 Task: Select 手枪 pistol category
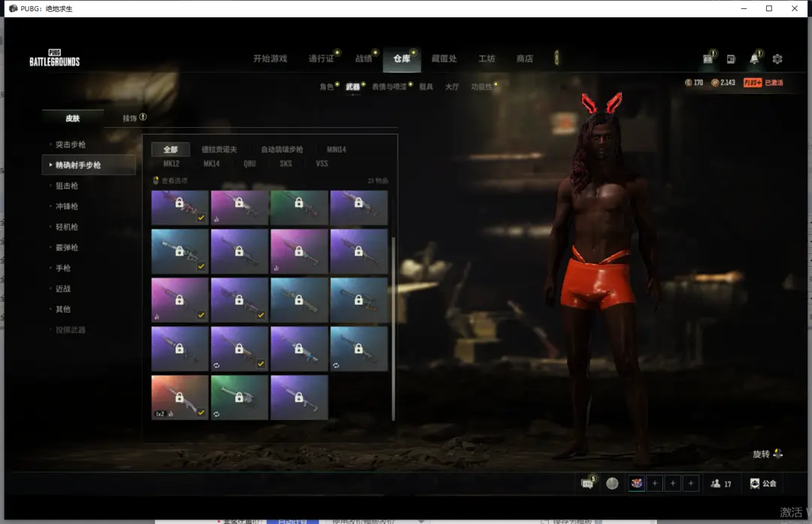63,268
